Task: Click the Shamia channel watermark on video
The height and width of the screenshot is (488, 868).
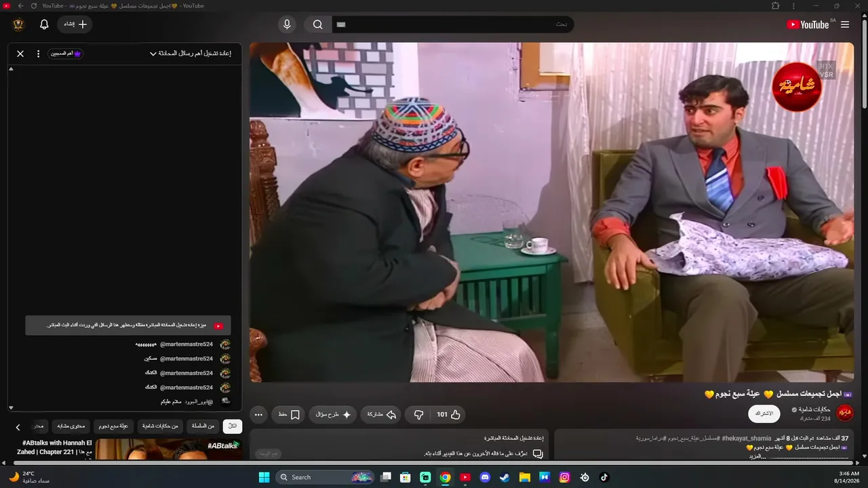Action: [797, 87]
